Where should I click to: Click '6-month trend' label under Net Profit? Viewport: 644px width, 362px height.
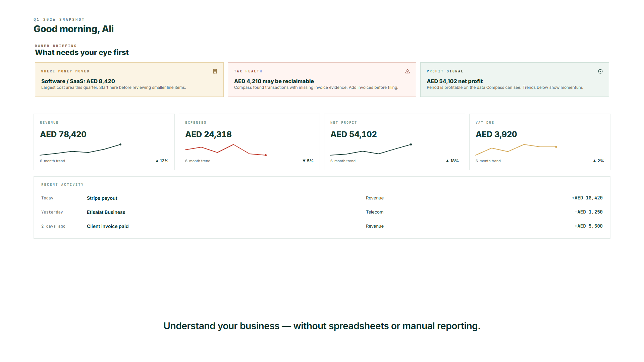pos(343,161)
